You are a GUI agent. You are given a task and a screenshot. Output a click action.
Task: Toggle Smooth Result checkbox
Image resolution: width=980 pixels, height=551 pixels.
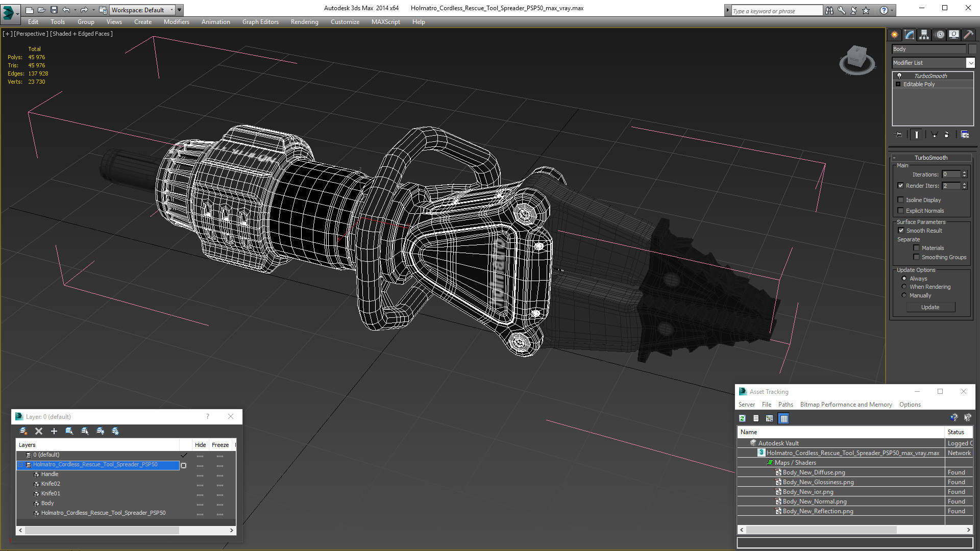tap(901, 231)
